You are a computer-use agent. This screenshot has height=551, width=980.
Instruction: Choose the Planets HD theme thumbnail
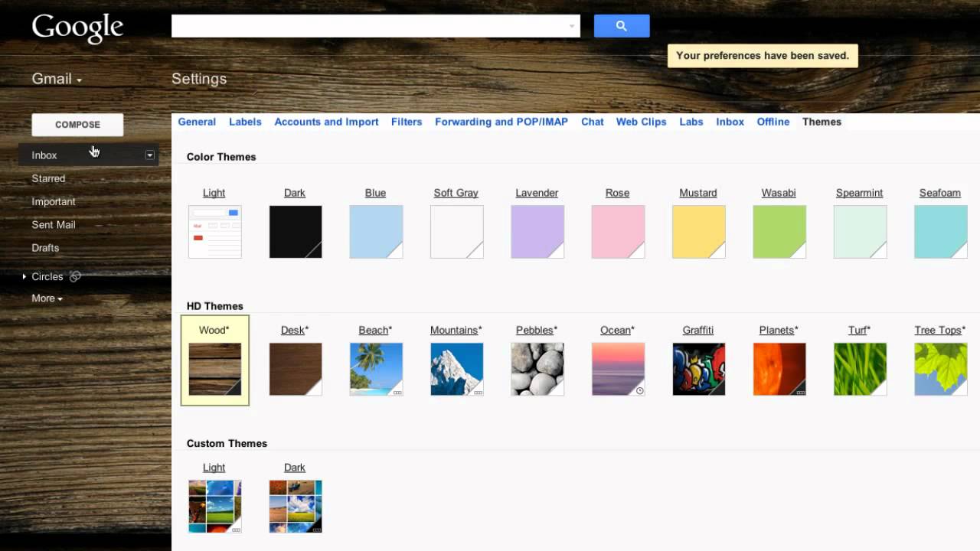point(779,369)
